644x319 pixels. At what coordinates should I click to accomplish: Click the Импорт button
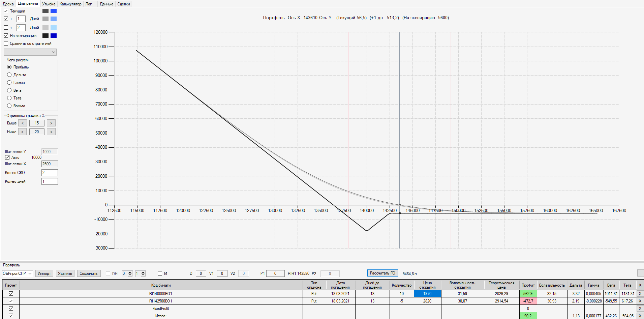click(x=44, y=273)
